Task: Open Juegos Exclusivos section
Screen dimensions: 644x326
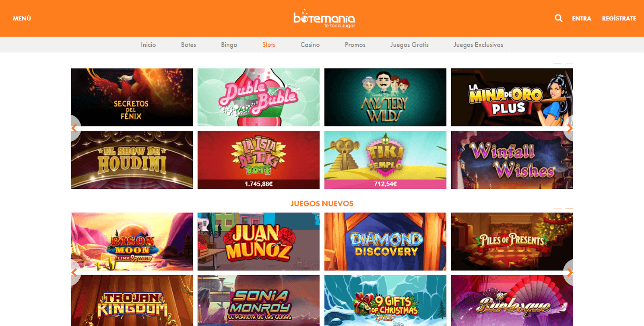Action: click(x=478, y=45)
